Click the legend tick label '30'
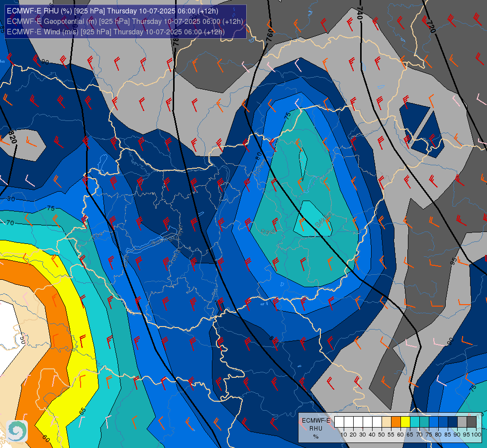 pyautogui.click(x=363, y=435)
